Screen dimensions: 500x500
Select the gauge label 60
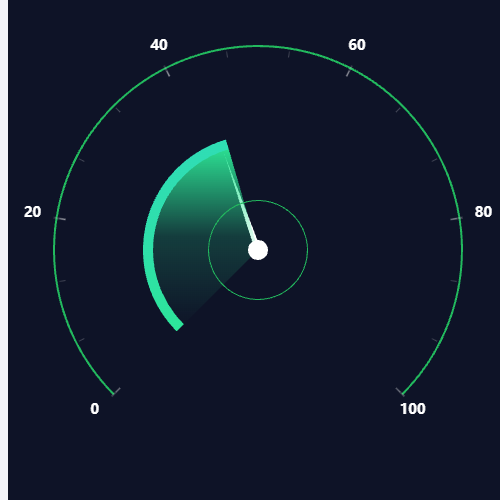tap(357, 45)
